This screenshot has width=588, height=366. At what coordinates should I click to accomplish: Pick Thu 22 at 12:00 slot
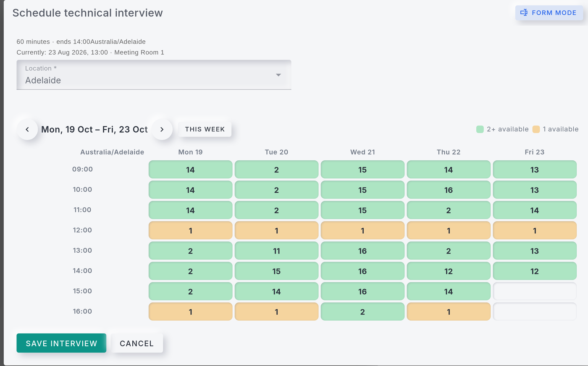click(x=449, y=230)
